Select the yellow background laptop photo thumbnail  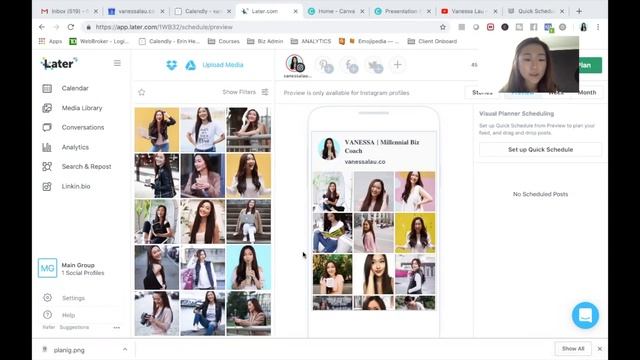point(157,130)
